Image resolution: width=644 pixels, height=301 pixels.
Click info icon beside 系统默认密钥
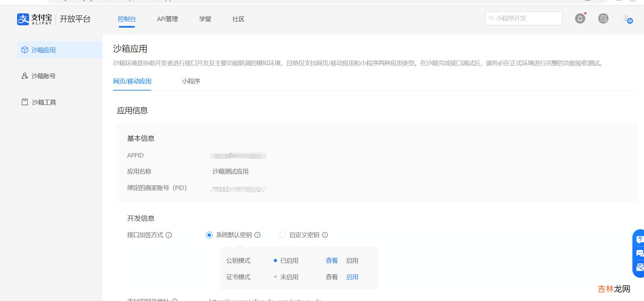257,235
